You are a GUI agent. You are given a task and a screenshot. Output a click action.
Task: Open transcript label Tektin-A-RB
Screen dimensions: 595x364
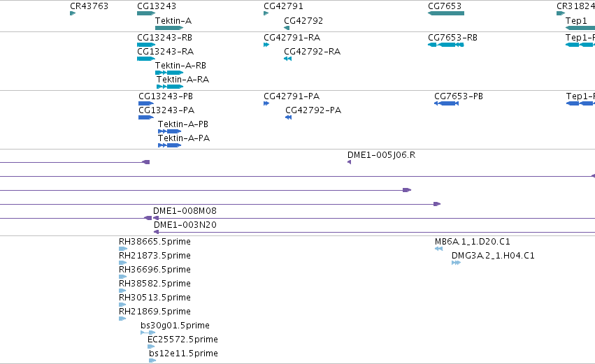point(180,66)
